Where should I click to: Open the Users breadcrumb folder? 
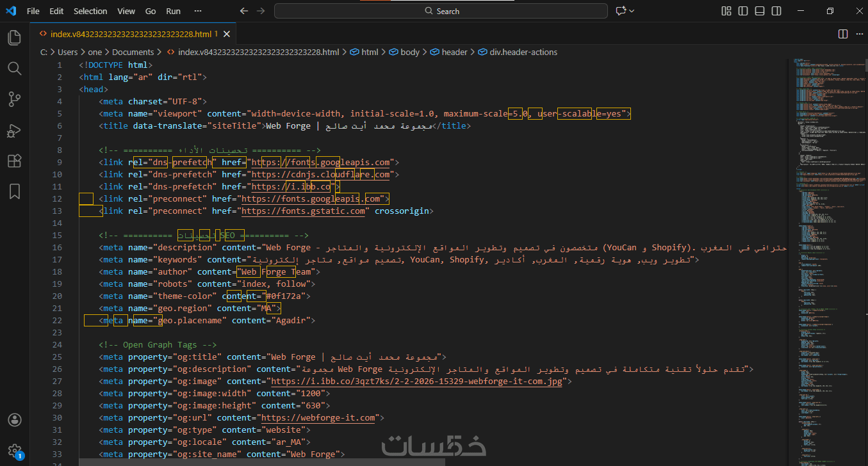click(67, 52)
